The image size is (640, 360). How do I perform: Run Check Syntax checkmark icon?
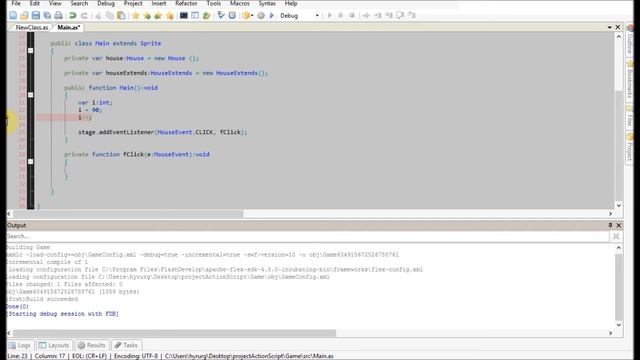[x=221, y=16]
